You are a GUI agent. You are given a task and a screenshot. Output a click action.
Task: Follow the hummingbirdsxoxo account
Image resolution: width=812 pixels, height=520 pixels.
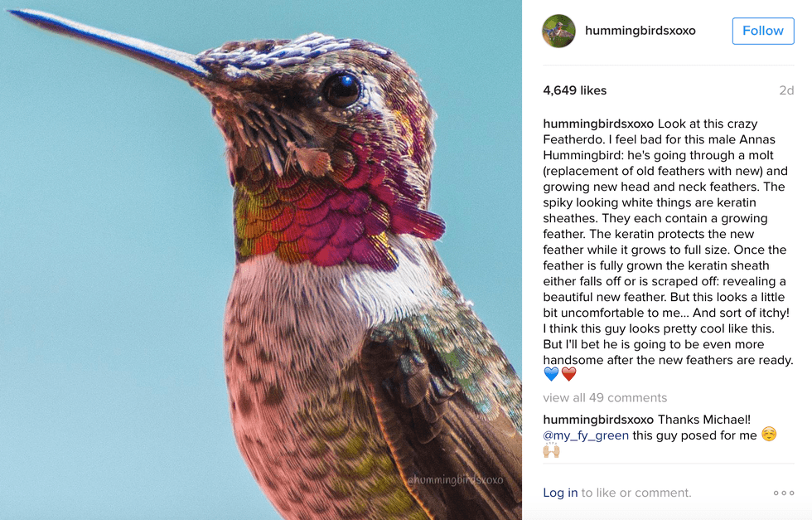(x=762, y=31)
